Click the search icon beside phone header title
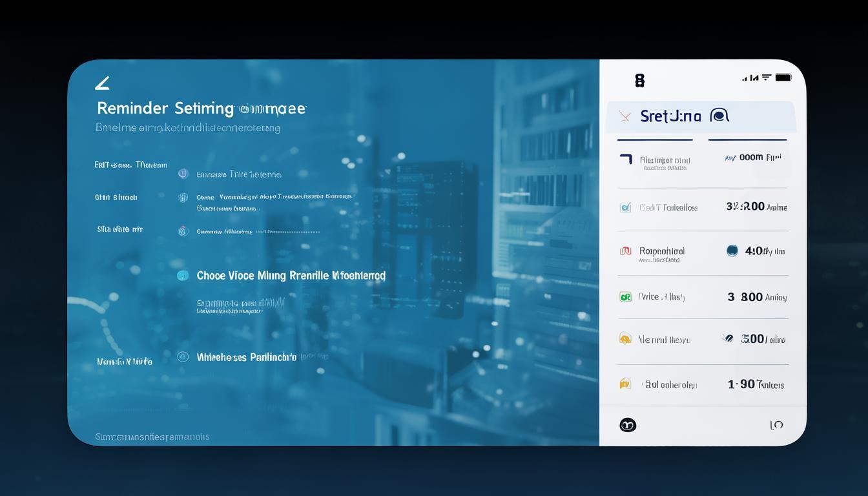868x496 pixels. (x=719, y=116)
